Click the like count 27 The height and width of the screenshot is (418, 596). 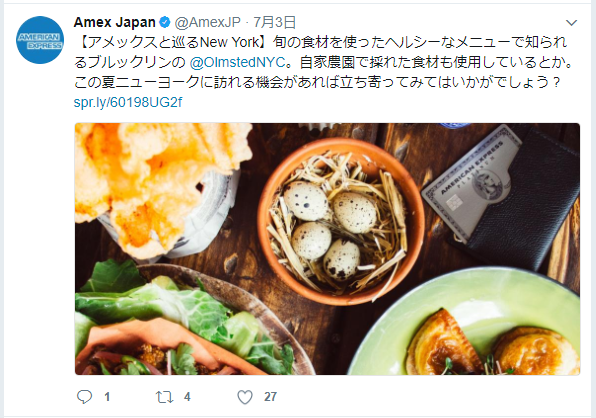click(270, 397)
